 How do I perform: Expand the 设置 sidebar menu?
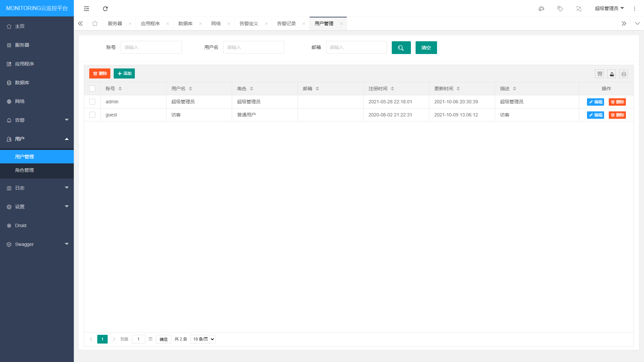click(x=37, y=207)
